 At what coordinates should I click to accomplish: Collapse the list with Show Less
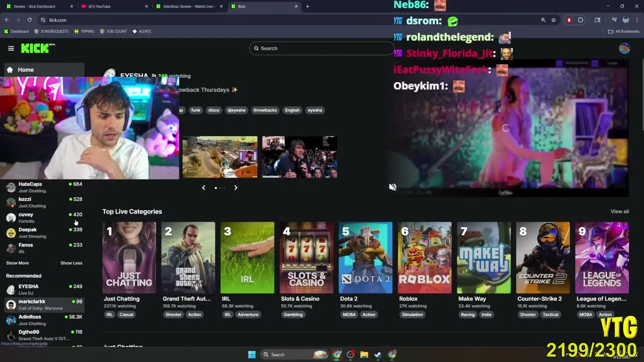point(71,263)
